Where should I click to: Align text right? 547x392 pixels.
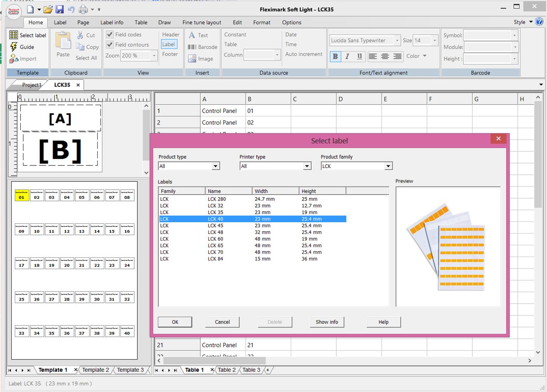pos(397,56)
